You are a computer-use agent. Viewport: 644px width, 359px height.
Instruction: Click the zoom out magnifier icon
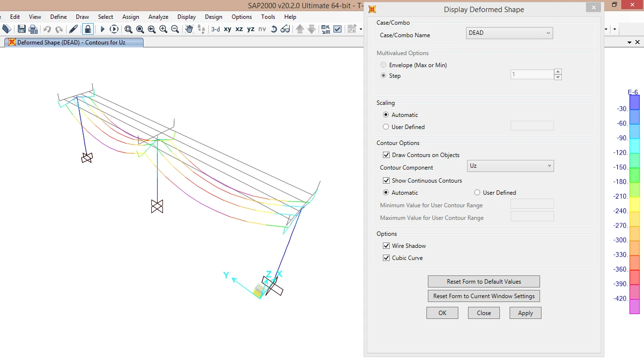(x=175, y=29)
